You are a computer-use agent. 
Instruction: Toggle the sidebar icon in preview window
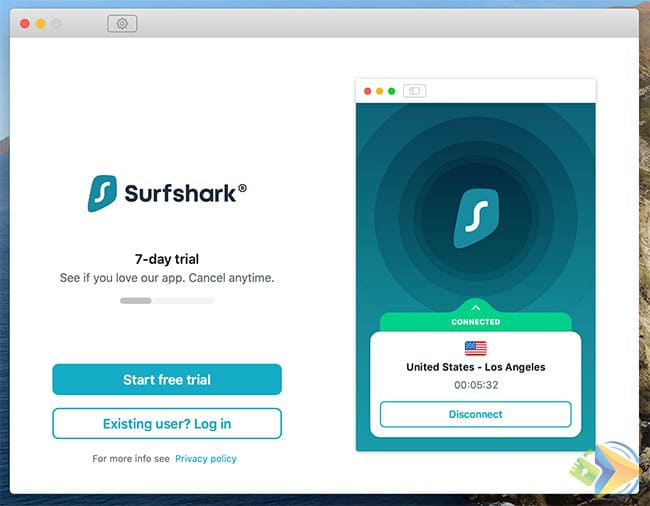(x=415, y=91)
